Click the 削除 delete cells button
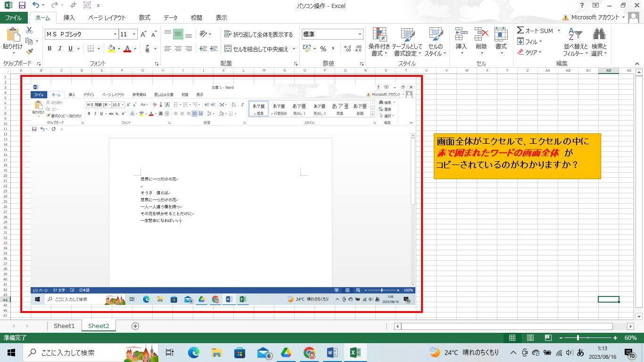Screen dimensions: 644x362 click(x=481, y=41)
